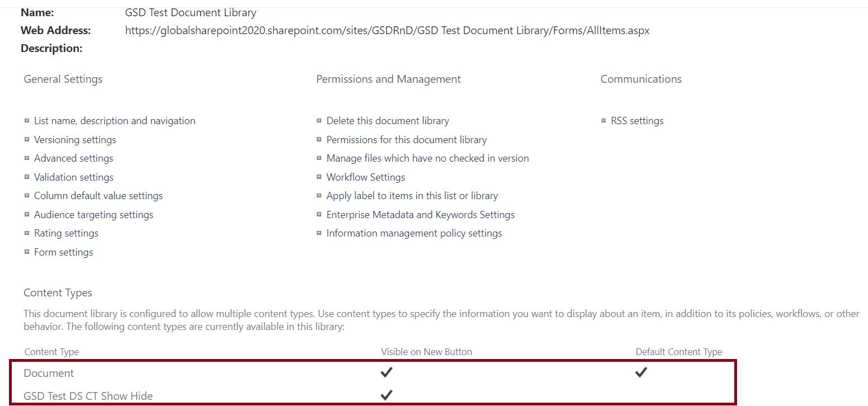This screenshot has width=868, height=406.
Task: Click the Permissions and Management heading
Action: [x=388, y=79]
